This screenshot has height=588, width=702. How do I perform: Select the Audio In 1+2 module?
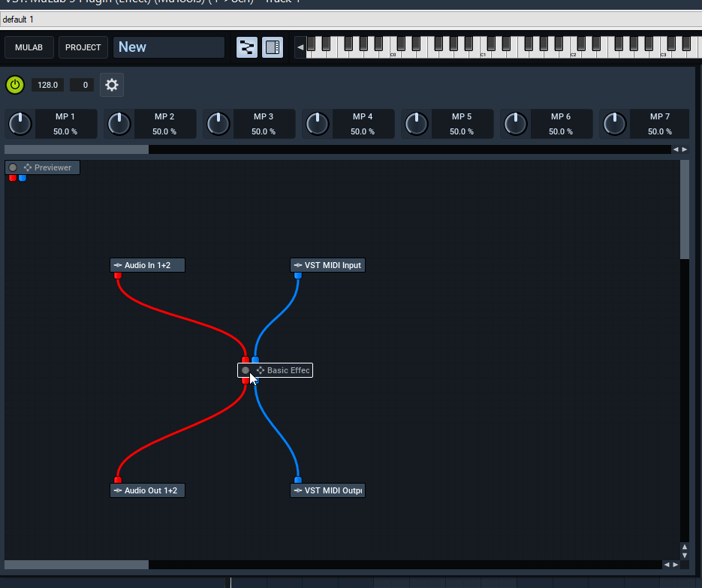[x=147, y=265]
